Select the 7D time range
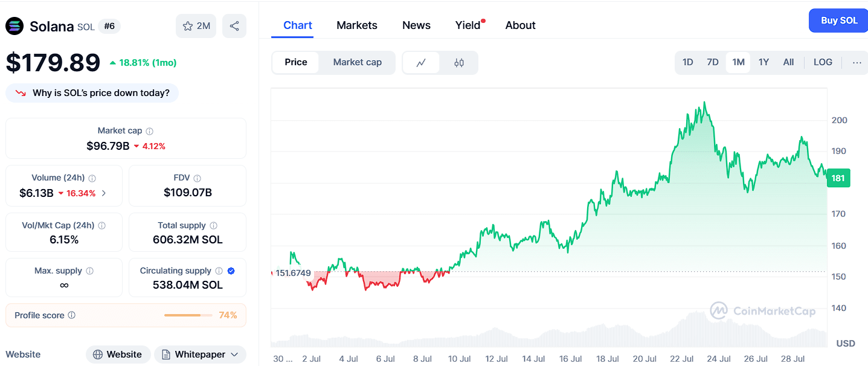The width and height of the screenshot is (868, 366). [x=713, y=62]
